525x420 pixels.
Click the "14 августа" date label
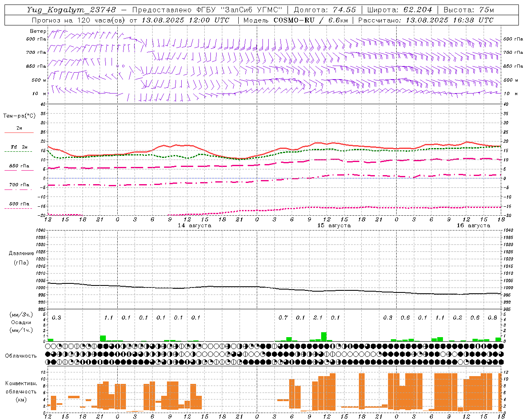click(194, 226)
